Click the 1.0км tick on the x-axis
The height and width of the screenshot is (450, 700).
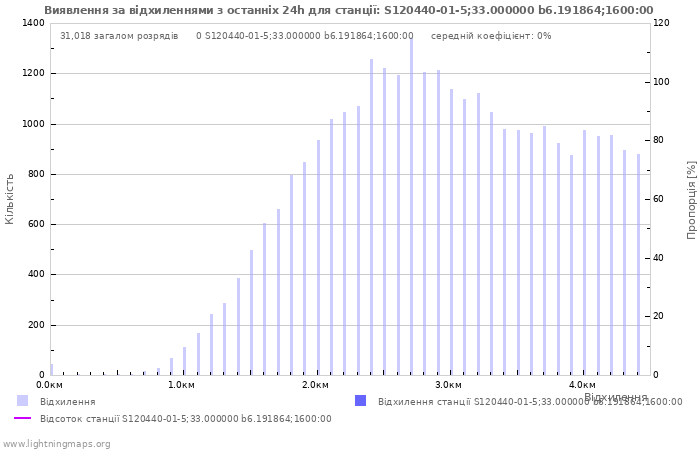(181, 385)
